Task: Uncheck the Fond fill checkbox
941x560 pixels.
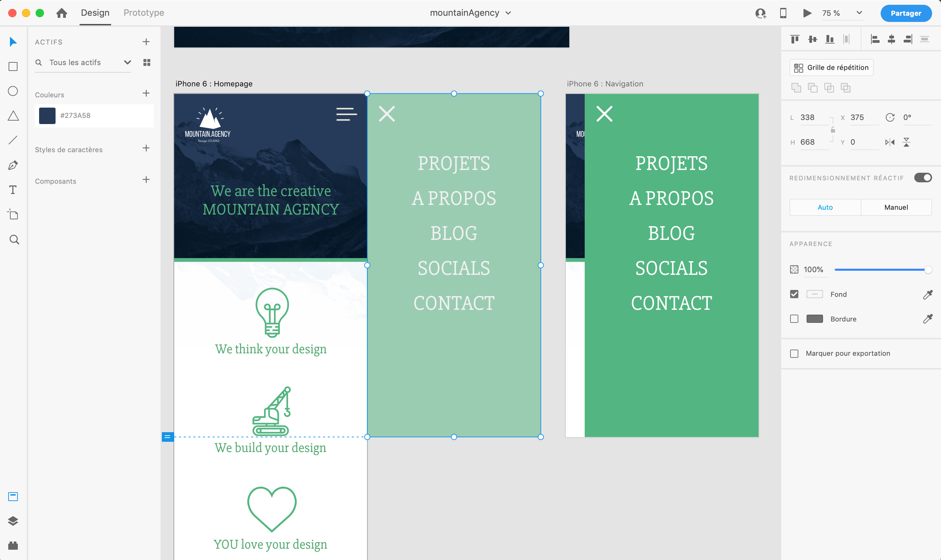Action: click(794, 294)
